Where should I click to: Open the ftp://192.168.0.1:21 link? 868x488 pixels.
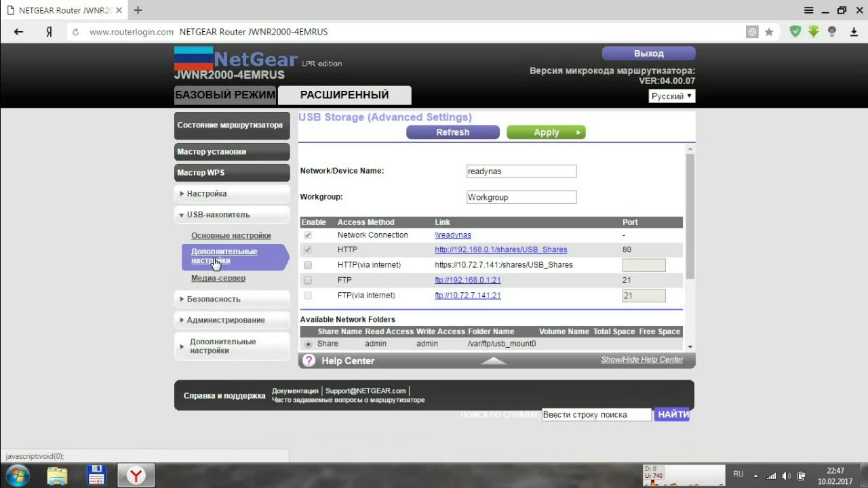(467, 280)
